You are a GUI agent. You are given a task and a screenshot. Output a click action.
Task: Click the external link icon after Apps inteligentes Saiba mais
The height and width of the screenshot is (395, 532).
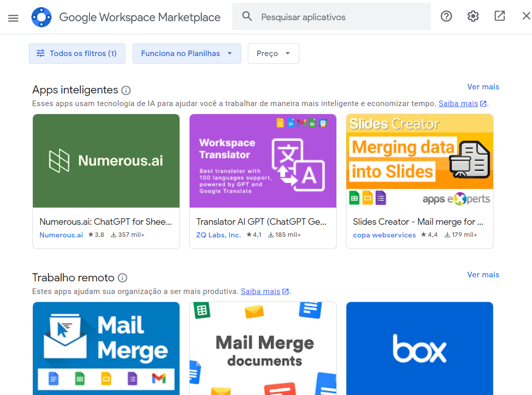click(x=483, y=104)
